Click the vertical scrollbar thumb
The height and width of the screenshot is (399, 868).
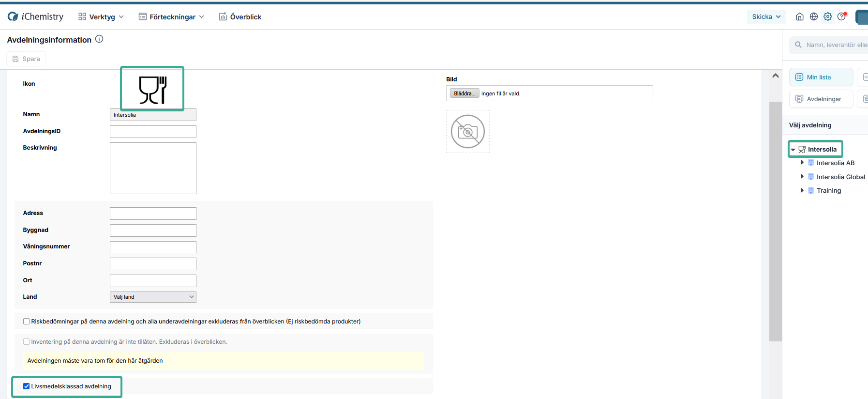[776, 221]
